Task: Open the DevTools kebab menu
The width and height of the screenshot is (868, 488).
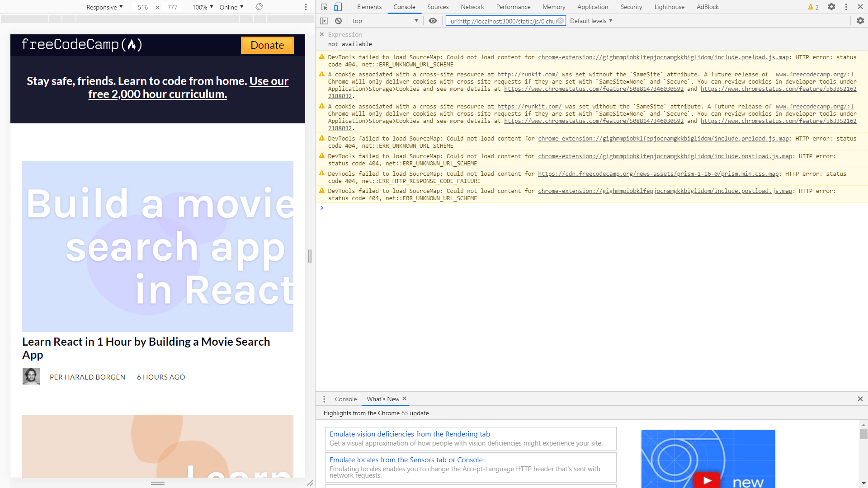Action: point(846,7)
